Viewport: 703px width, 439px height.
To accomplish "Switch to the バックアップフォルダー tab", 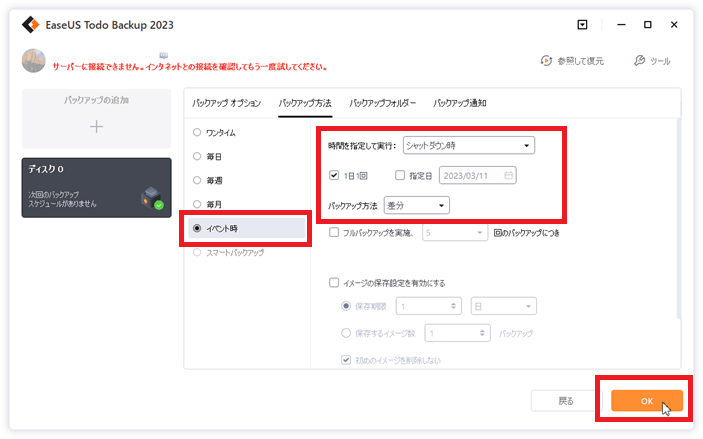I will point(382,103).
